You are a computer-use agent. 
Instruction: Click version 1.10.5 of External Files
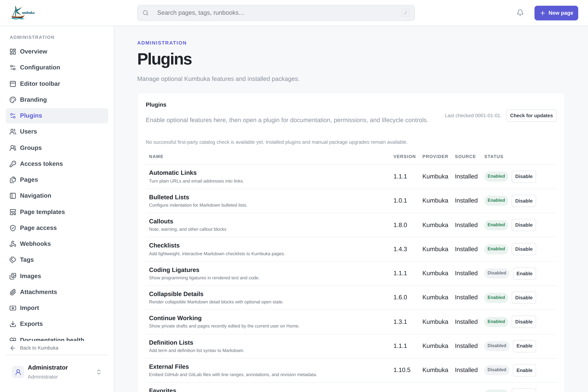(402, 370)
